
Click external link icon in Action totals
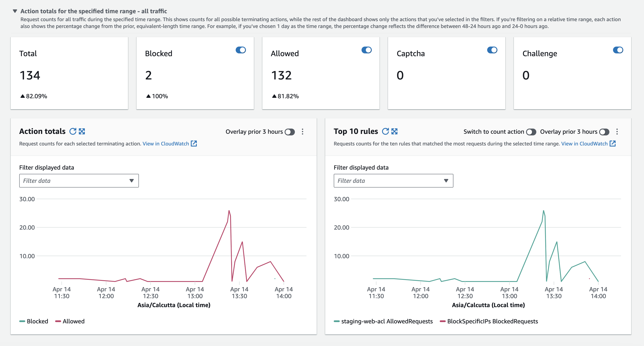[x=194, y=143]
